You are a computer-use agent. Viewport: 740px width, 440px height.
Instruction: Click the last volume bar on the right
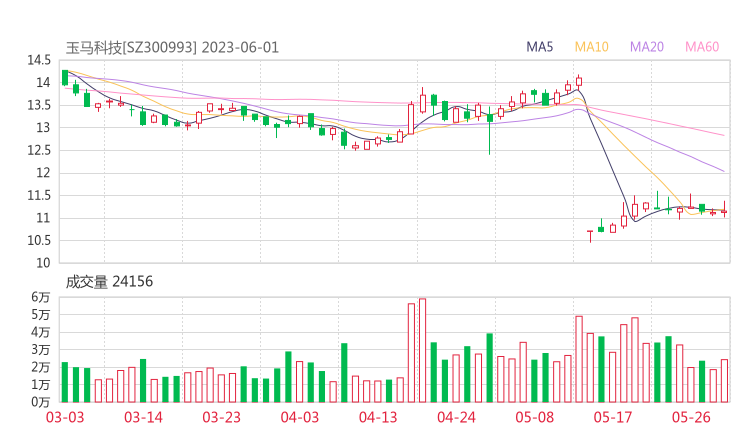coord(724,381)
